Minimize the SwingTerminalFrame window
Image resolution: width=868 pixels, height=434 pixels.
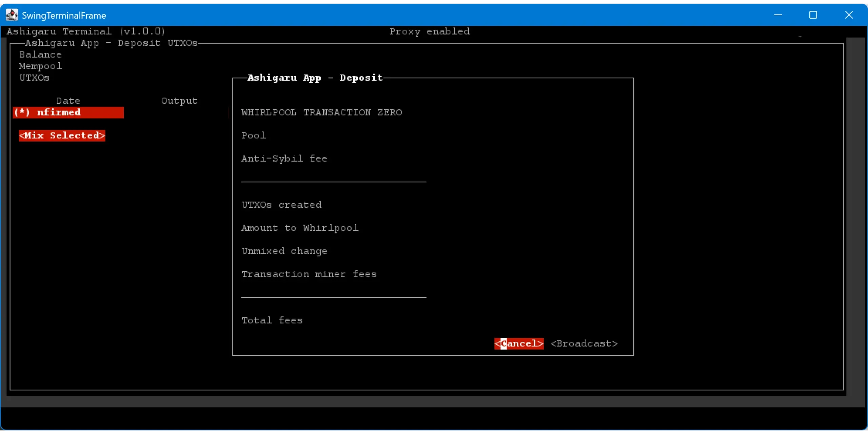778,15
